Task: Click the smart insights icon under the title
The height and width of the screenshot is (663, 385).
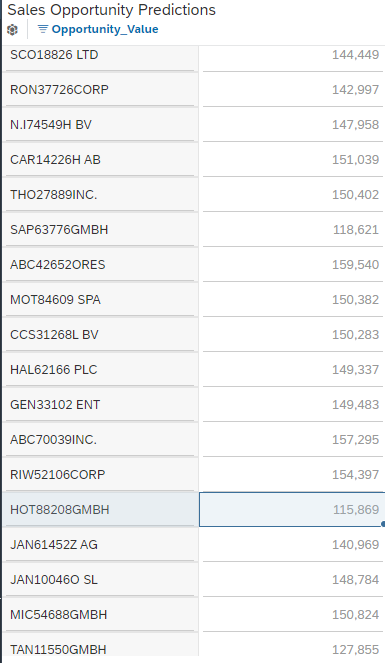Action: tap(13, 30)
